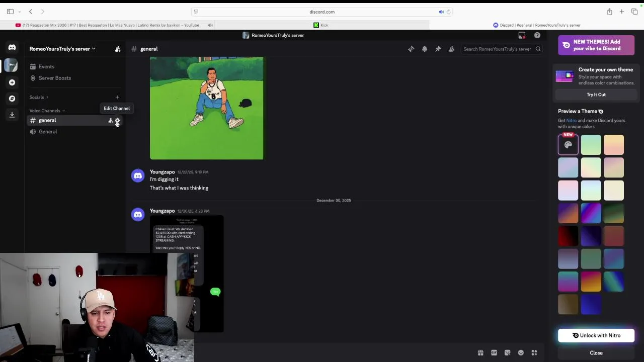Join the General voice channel
This screenshot has width=644, height=362.
click(x=74, y=132)
